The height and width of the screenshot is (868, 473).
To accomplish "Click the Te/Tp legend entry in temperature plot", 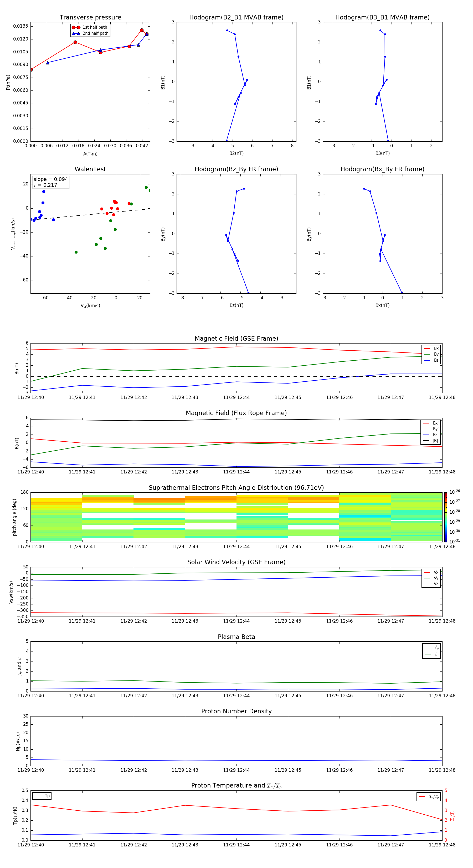I will (x=429, y=796).
